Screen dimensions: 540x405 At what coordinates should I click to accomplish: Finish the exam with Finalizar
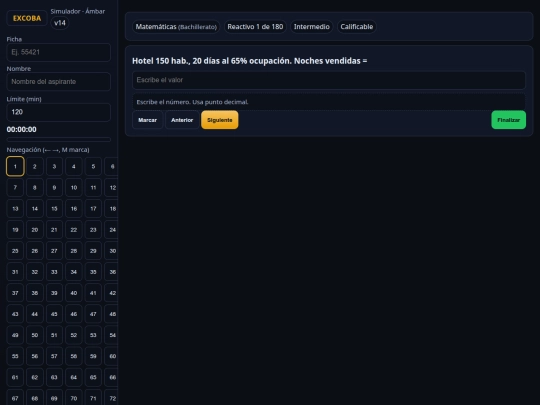coord(508,120)
